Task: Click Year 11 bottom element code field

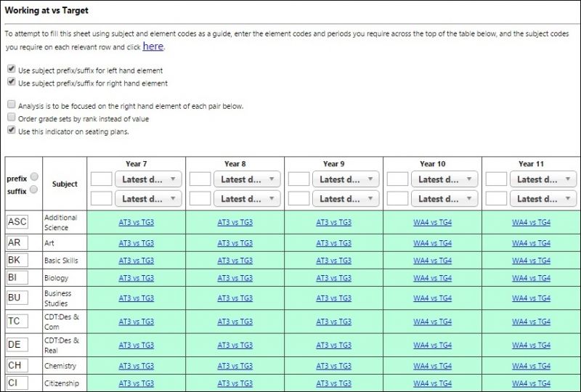Action: pos(496,198)
